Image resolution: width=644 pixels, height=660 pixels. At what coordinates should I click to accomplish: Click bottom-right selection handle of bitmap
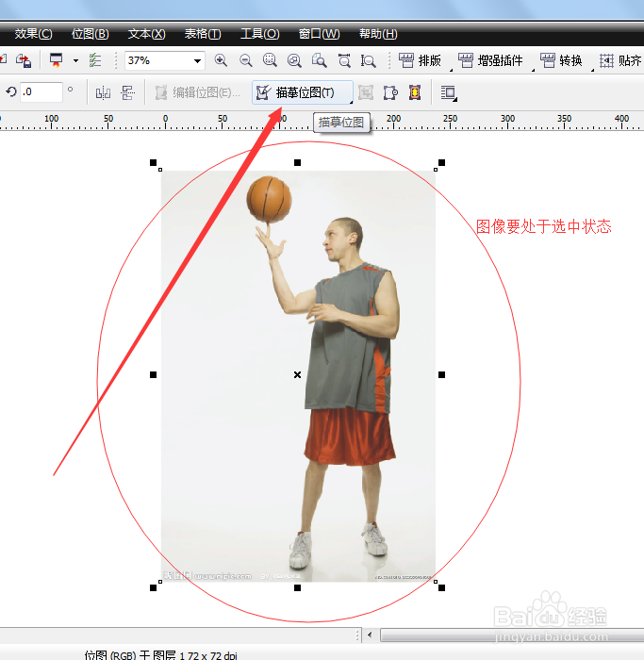pyautogui.click(x=441, y=587)
